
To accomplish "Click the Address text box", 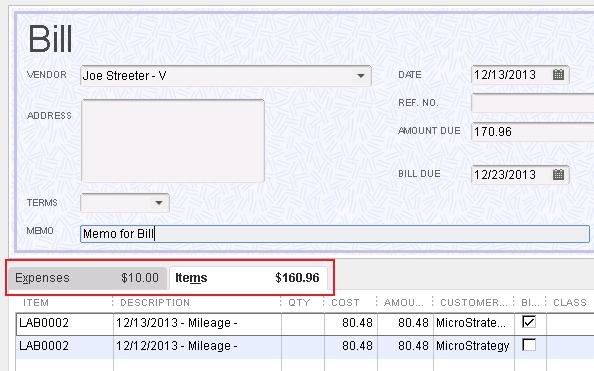I will 173,141.
